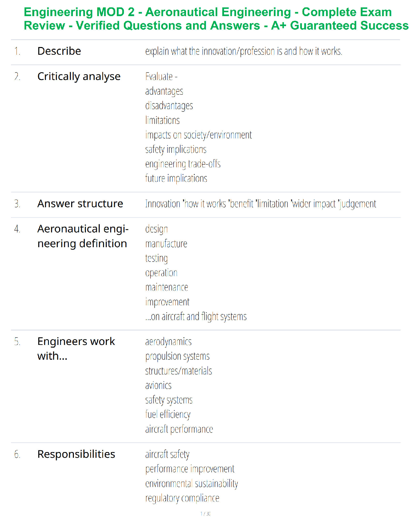Click the "Critically analyse" term
The image size is (411, 532).
click(x=79, y=77)
